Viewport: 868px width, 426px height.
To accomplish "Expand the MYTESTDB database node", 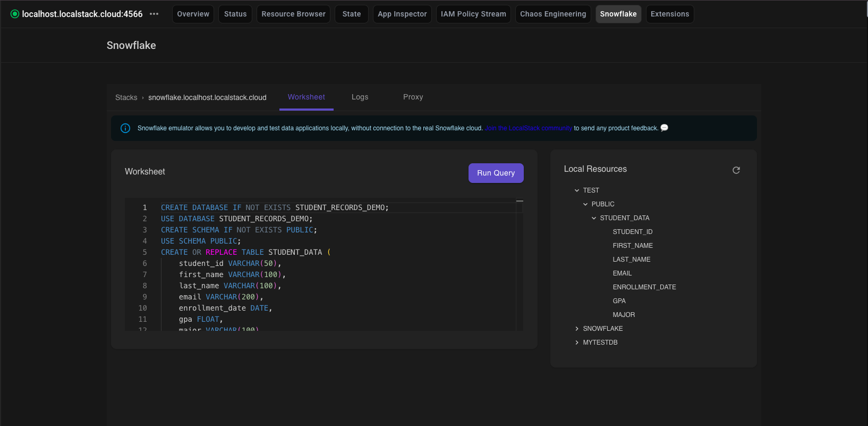I will (577, 343).
